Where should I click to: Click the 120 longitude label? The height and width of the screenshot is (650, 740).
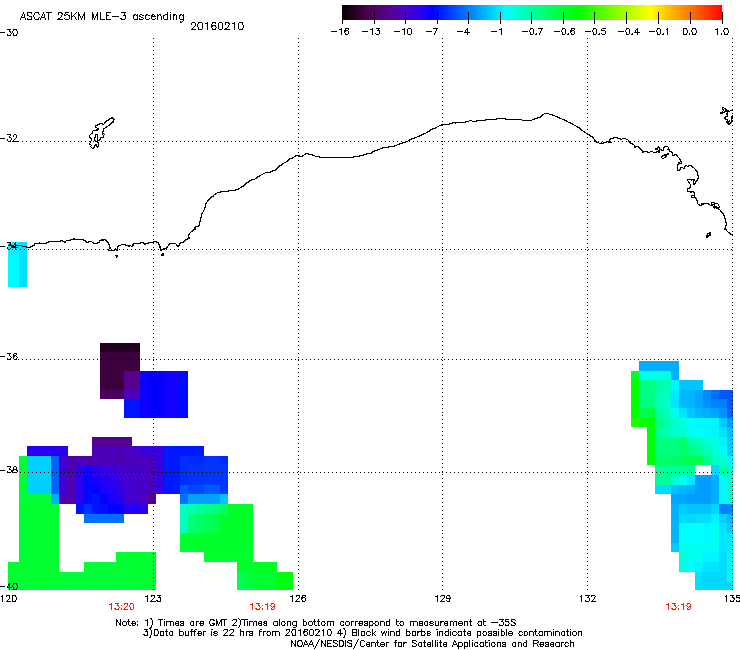pyautogui.click(x=8, y=599)
